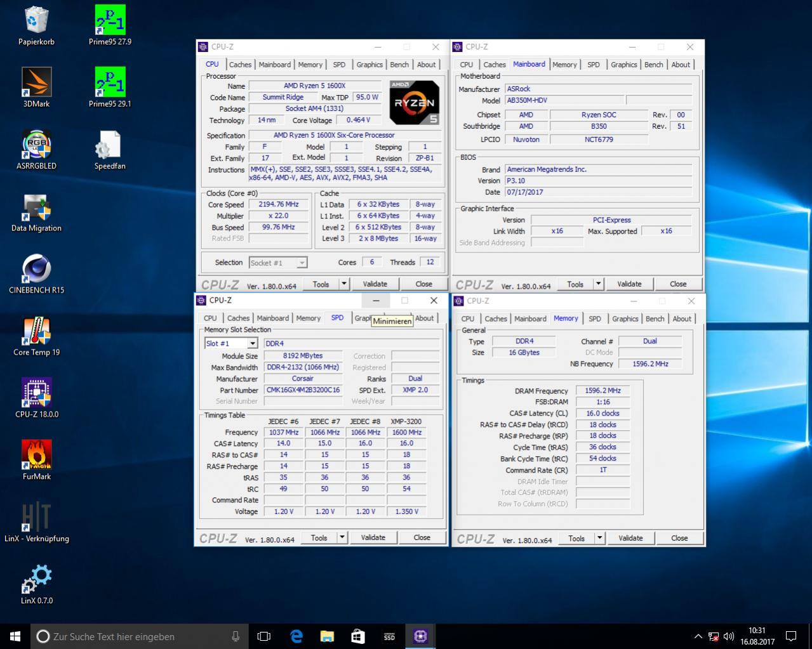Click the Data Migration desktop icon
Screen dimensions: 812x649
click(36, 207)
